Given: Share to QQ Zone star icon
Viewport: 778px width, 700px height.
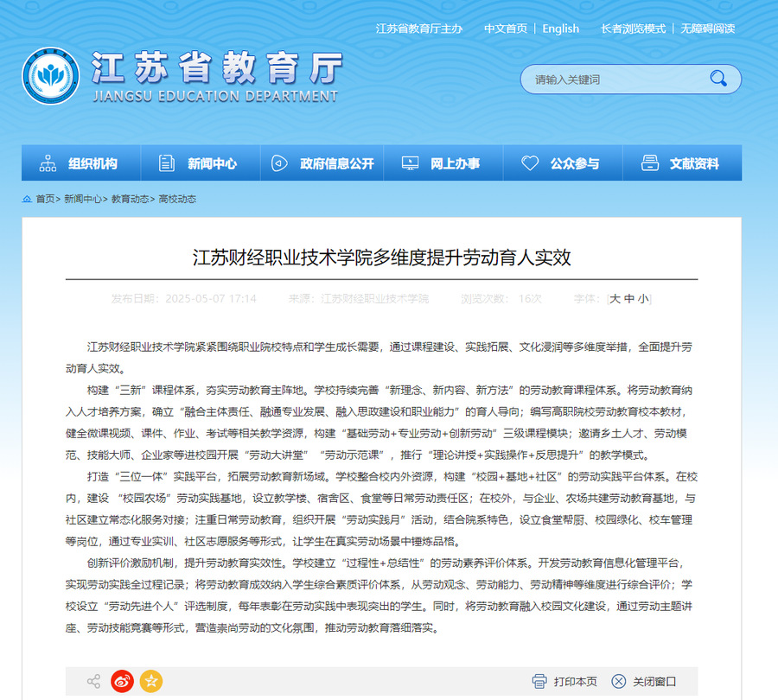Looking at the screenshot, I should (151, 682).
